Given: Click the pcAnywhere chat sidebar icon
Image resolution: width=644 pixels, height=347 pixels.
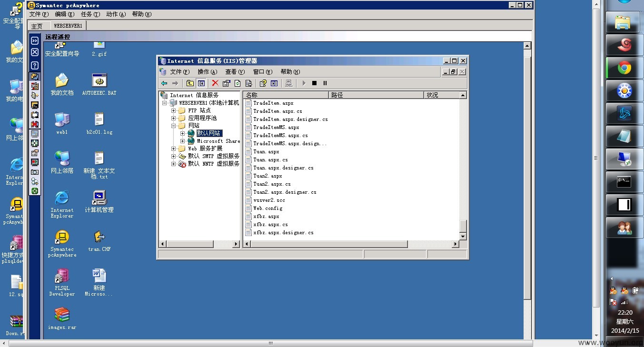Looking at the screenshot, I should 35,115.
